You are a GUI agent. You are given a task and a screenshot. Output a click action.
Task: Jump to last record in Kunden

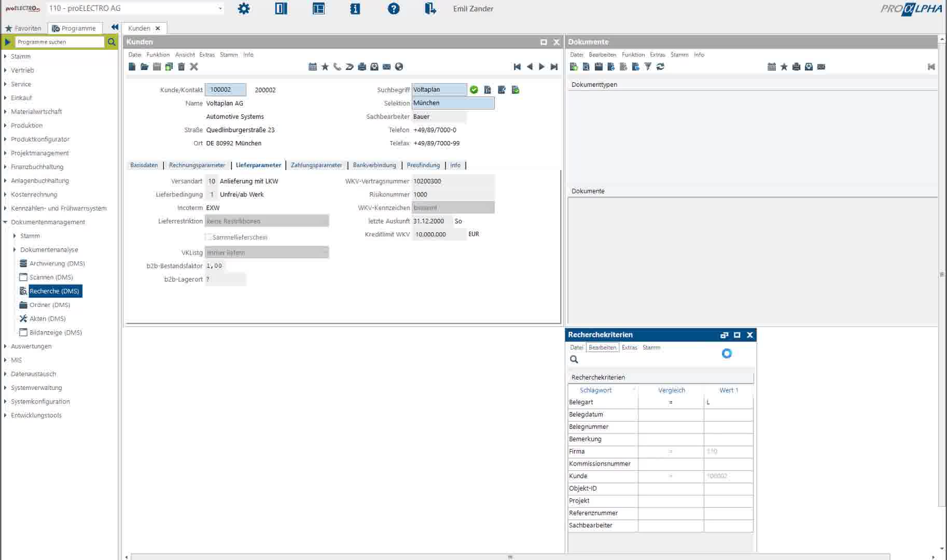[x=554, y=66]
